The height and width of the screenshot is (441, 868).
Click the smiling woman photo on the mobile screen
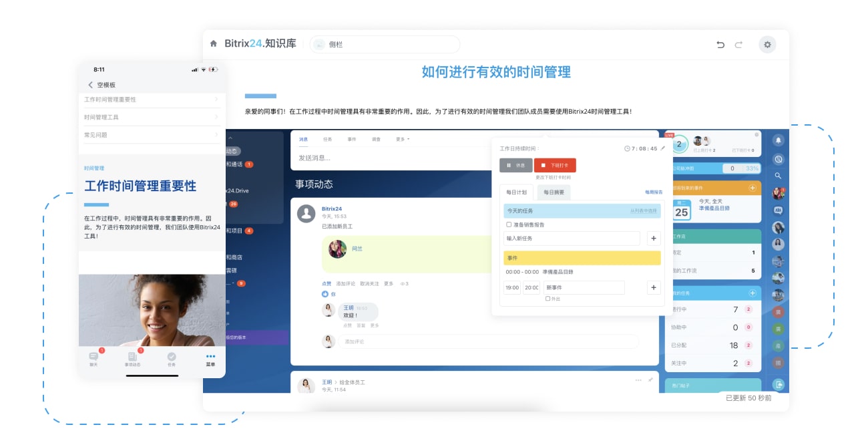152,310
